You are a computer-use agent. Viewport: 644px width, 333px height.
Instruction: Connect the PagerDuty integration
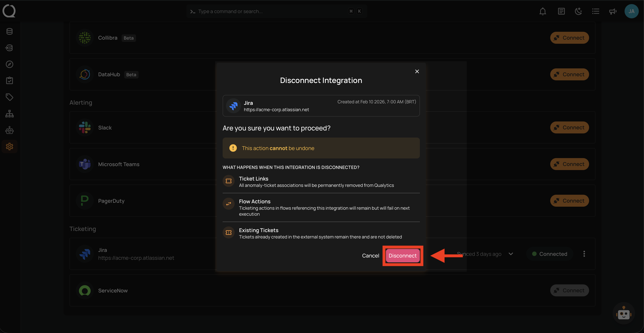click(x=569, y=201)
